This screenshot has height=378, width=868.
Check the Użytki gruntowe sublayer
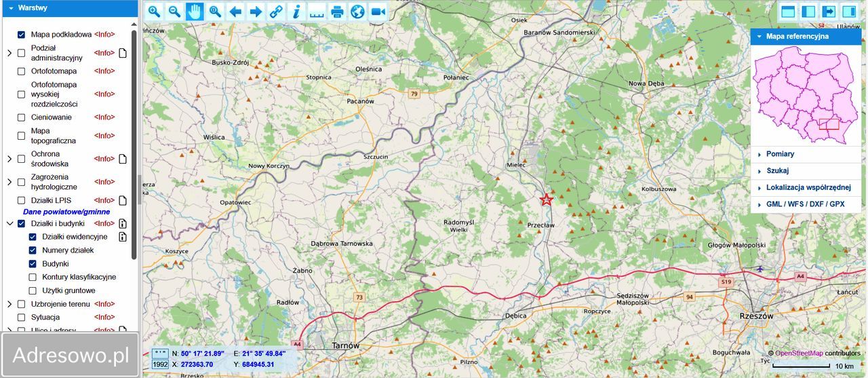pyautogui.click(x=33, y=290)
